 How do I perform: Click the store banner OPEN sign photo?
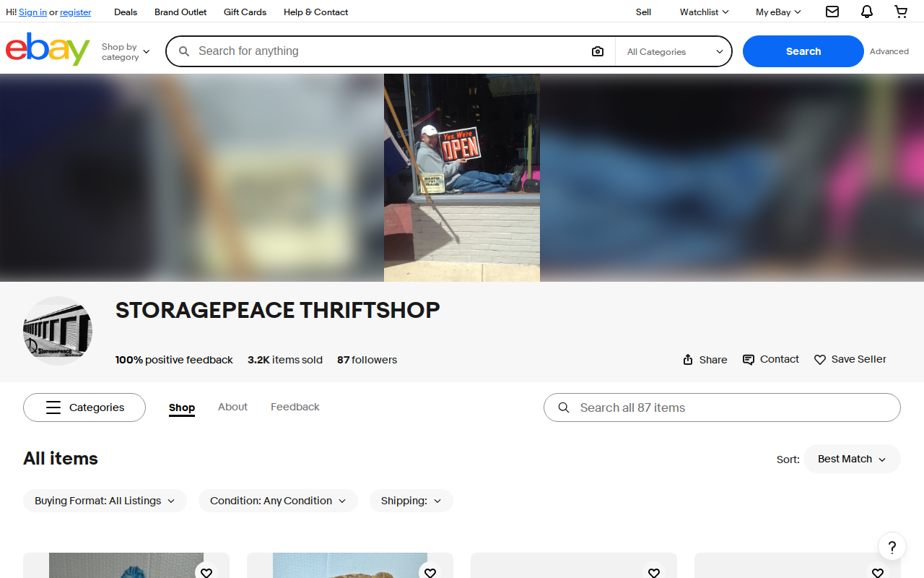pos(462,178)
